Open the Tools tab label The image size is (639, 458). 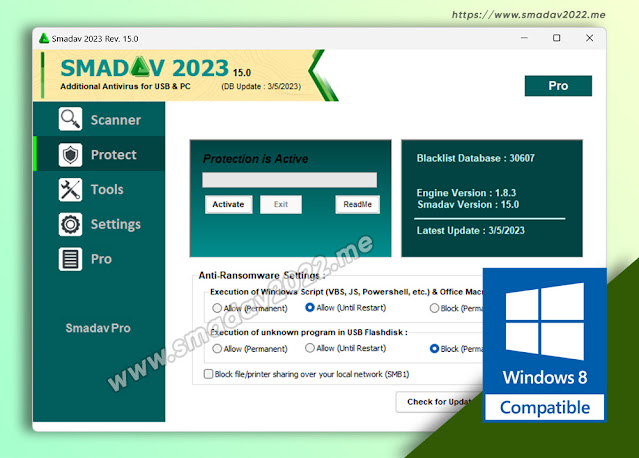click(x=107, y=189)
